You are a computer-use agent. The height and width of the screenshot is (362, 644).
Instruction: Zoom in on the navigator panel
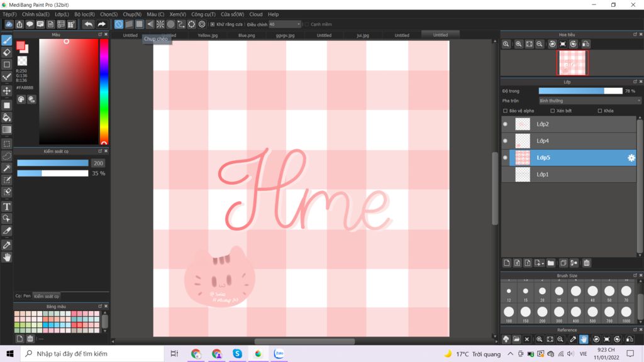(519, 44)
